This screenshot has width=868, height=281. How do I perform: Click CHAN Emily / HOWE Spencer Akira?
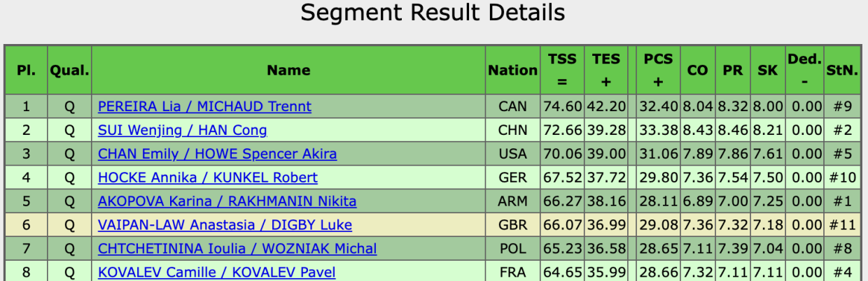coord(217,154)
